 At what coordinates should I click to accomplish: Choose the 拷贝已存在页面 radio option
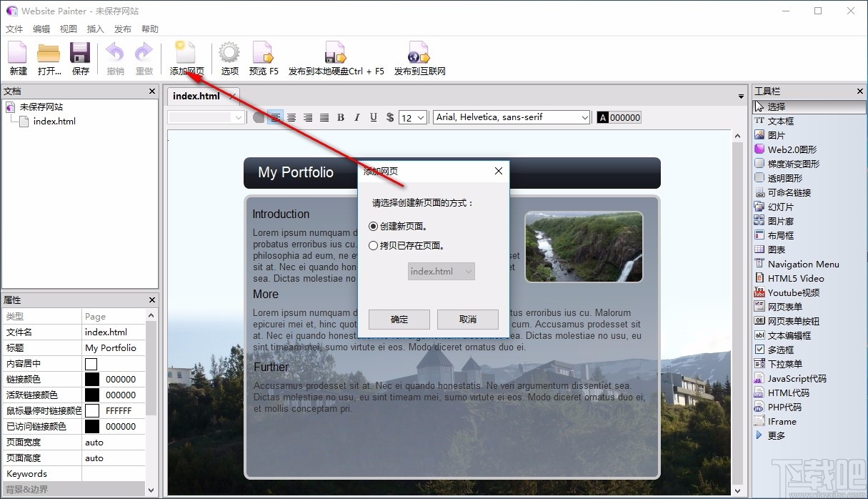(373, 246)
